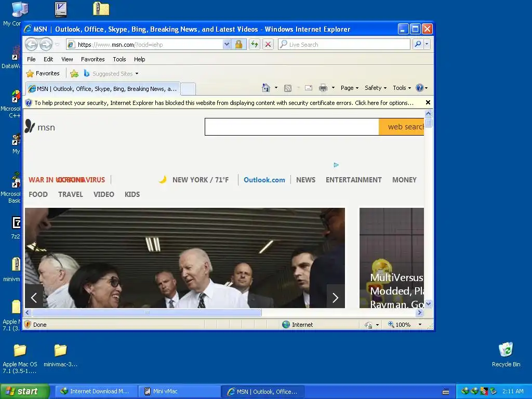Click the RSS Feeds icon
Viewport: 532px width, 399px height.
(288, 88)
